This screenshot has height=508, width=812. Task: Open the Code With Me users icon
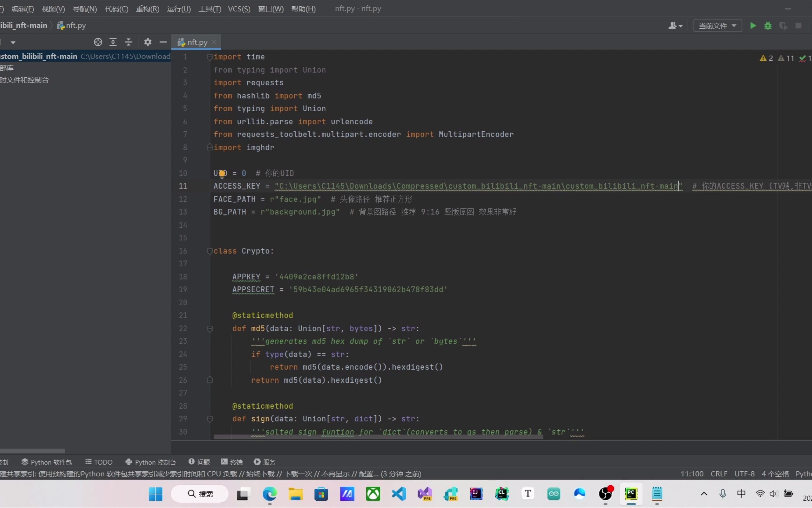(x=675, y=26)
